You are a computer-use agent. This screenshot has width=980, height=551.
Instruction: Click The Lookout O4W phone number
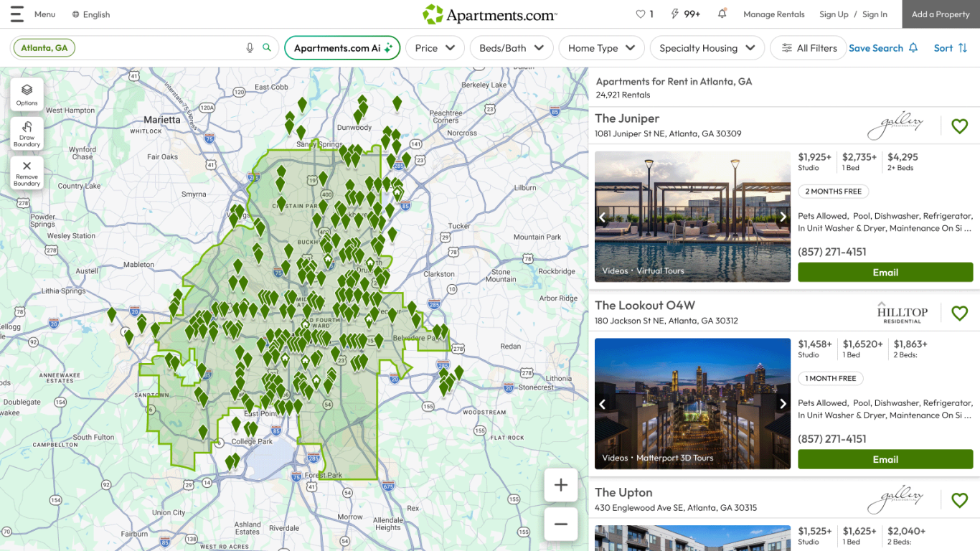click(x=832, y=439)
